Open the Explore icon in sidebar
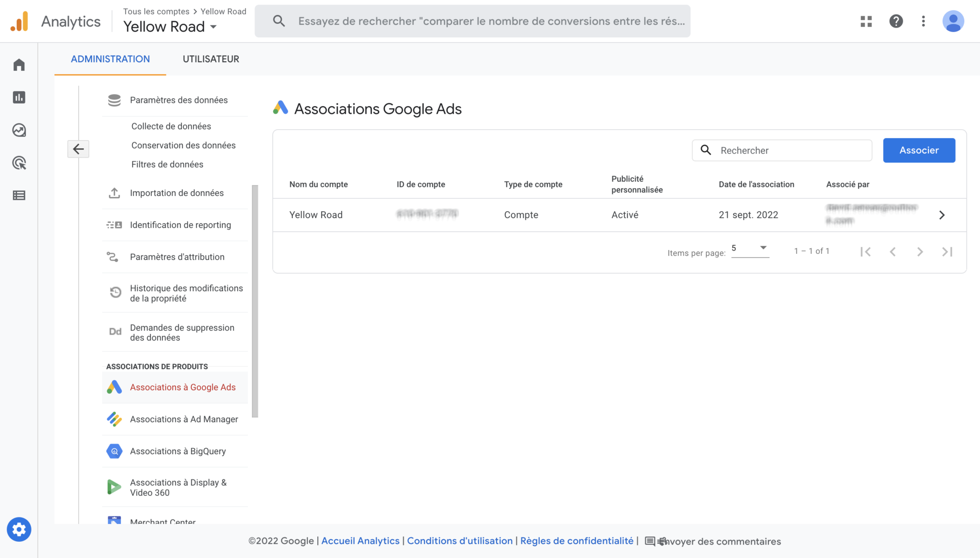 [19, 130]
